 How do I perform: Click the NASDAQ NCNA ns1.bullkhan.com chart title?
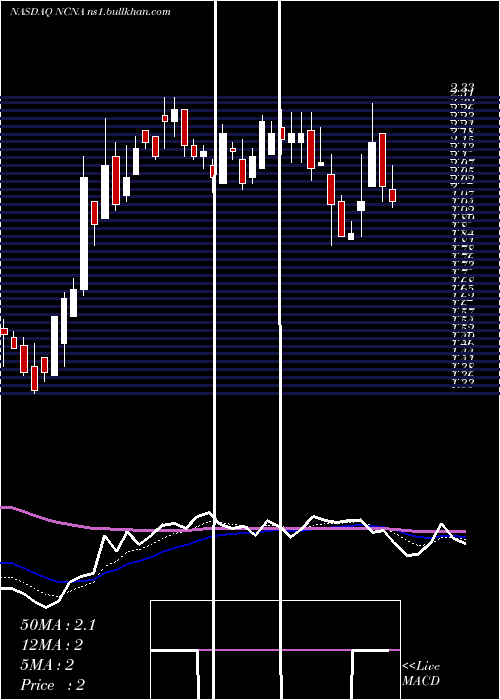(90, 12)
